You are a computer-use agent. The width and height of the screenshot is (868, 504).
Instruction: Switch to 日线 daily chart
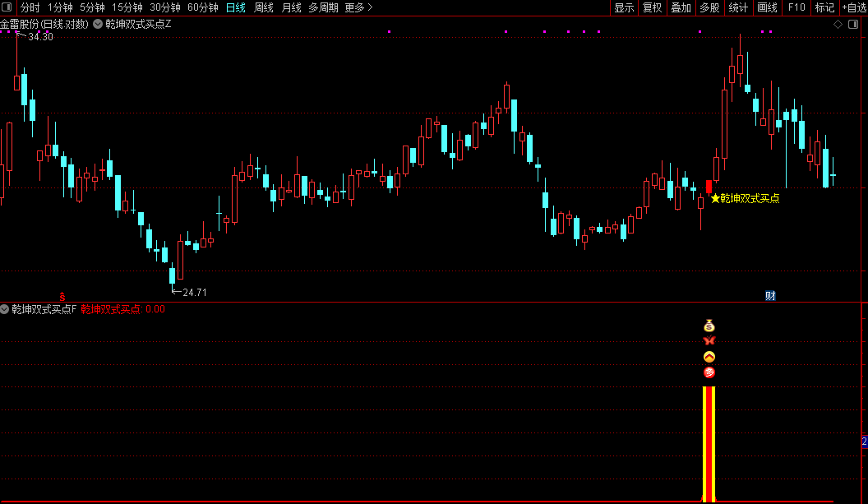point(236,7)
